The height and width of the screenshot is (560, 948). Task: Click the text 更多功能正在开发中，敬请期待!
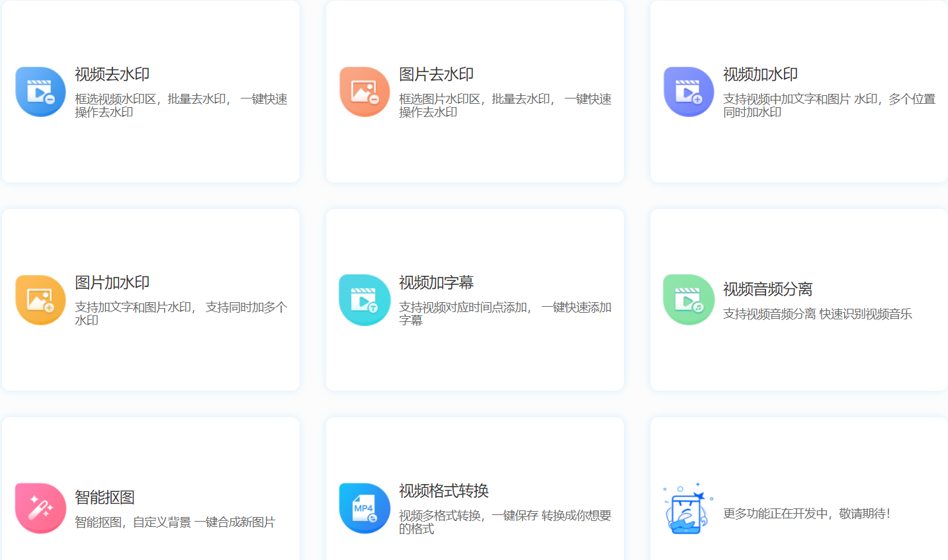point(806,514)
